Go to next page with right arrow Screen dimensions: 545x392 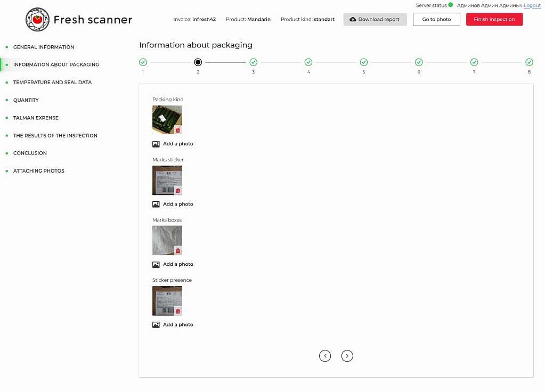pyautogui.click(x=347, y=356)
